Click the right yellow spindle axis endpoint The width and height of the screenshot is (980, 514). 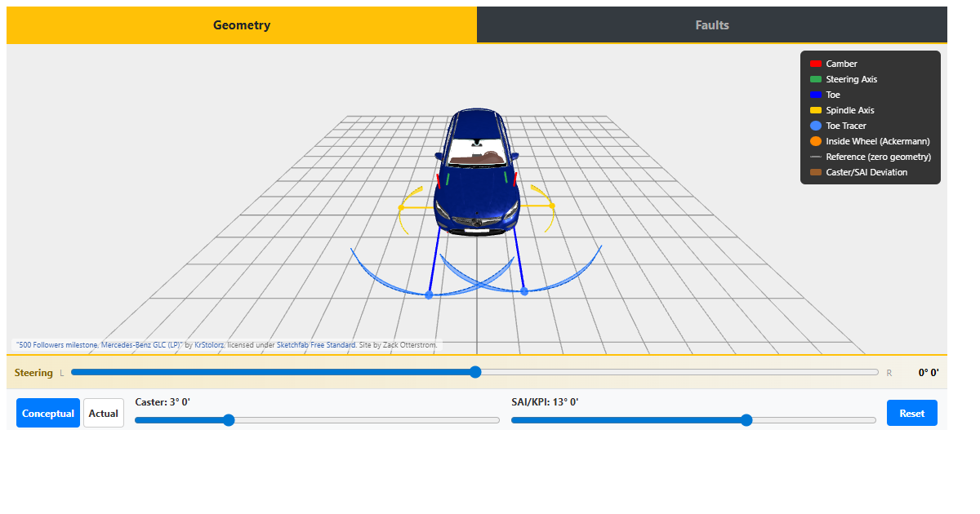coord(553,206)
